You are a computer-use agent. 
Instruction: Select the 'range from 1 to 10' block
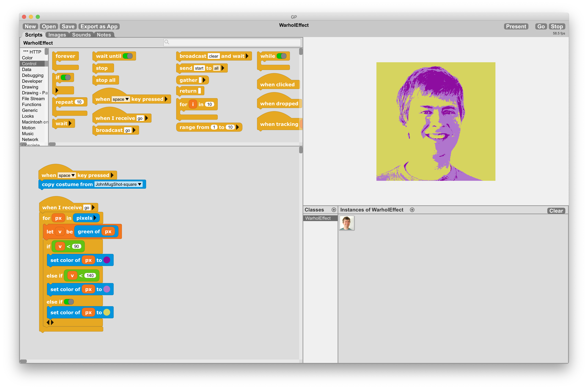click(209, 127)
